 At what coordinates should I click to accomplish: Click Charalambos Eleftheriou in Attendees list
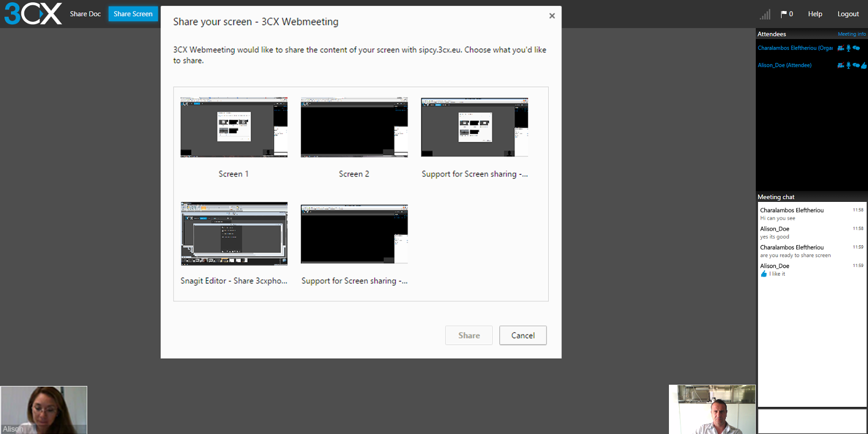(x=795, y=48)
